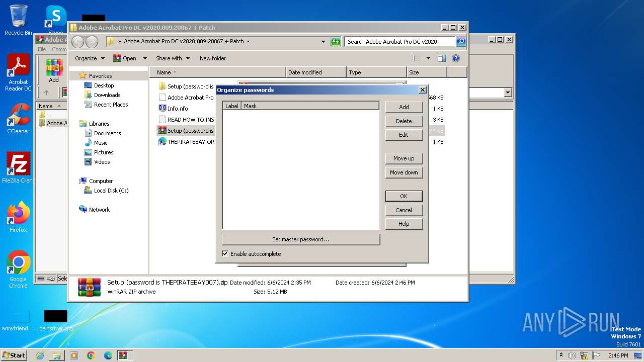Click WinRAR icon in taskbar

123,355
